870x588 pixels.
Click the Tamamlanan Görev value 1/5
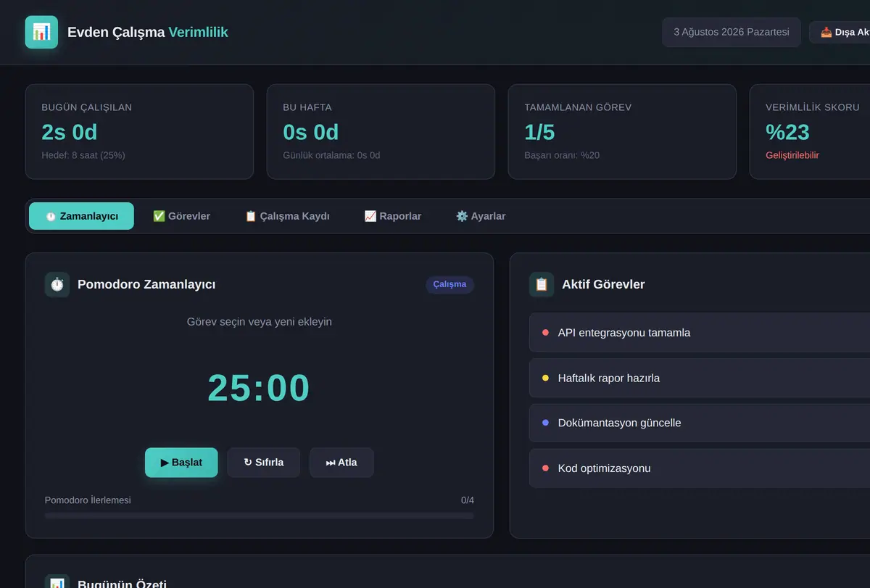tap(539, 132)
